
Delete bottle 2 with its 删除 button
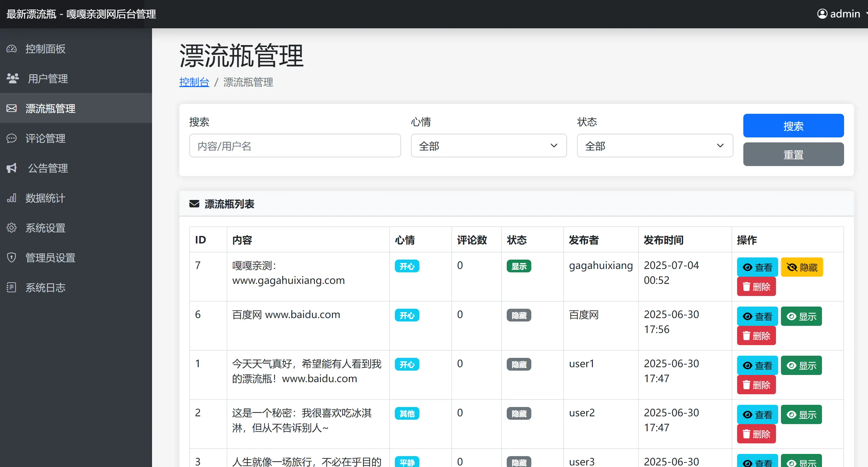point(756,434)
